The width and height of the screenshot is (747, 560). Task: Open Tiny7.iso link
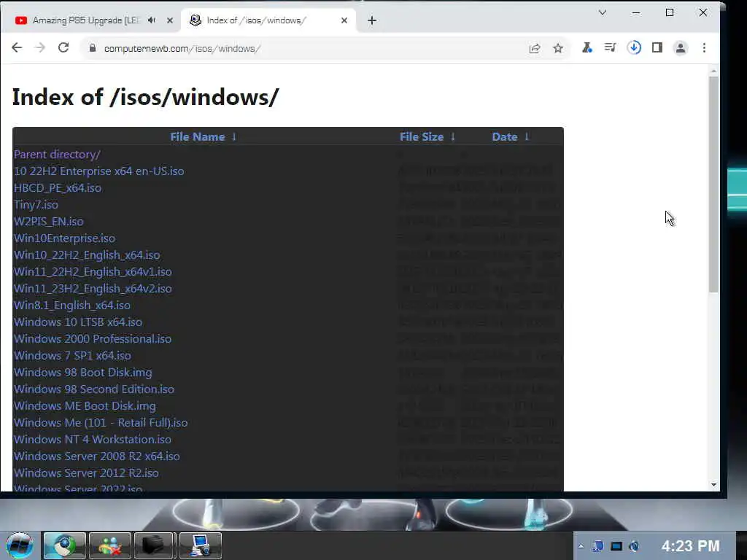pyautogui.click(x=36, y=205)
